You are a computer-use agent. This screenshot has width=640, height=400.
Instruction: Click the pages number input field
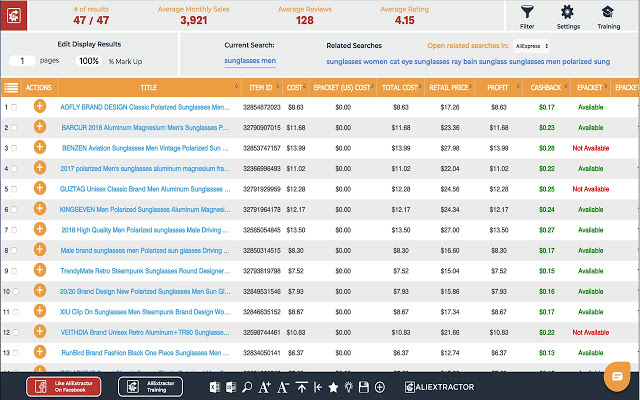coord(22,62)
